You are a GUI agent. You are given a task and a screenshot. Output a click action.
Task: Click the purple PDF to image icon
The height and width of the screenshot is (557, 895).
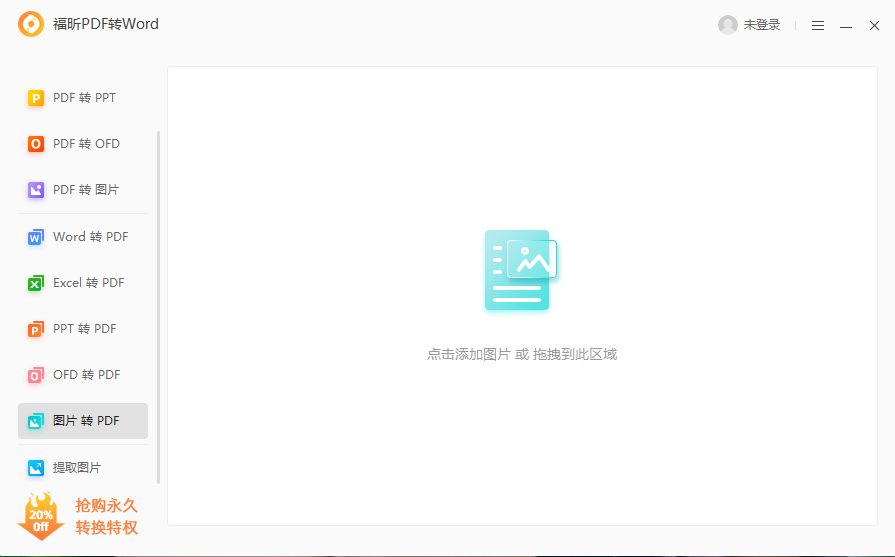click(35, 190)
